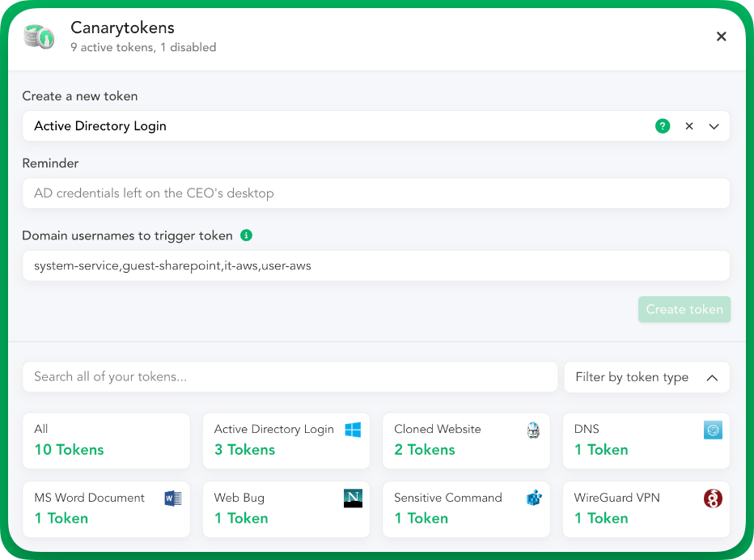Click the Create token button
The width and height of the screenshot is (754, 560).
684,309
